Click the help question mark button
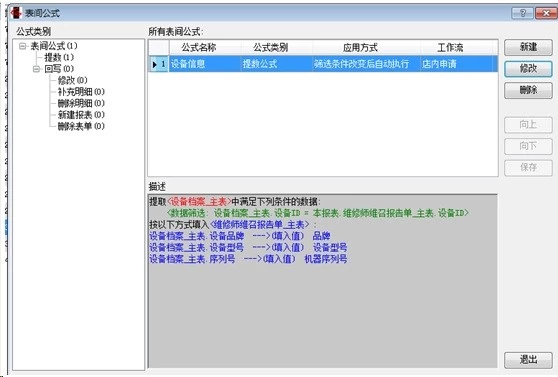 pyautogui.click(x=522, y=13)
